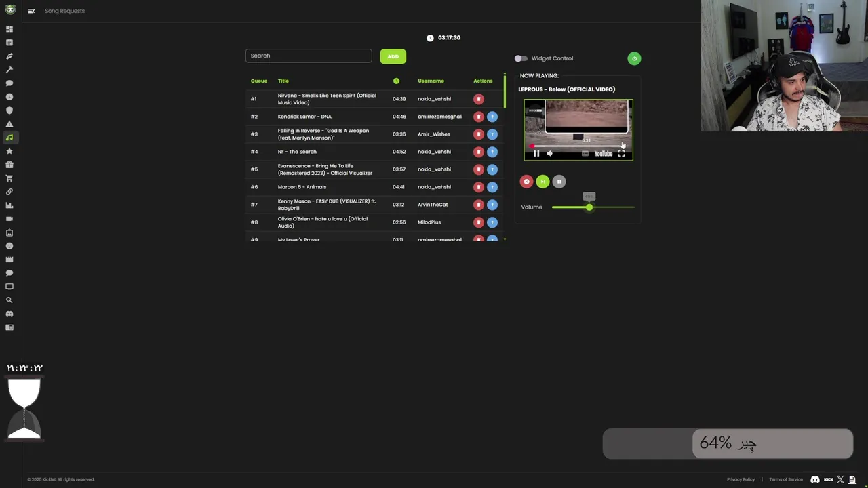Select the Falling In Reverse song title
868x488 pixels.
(323, 134)
